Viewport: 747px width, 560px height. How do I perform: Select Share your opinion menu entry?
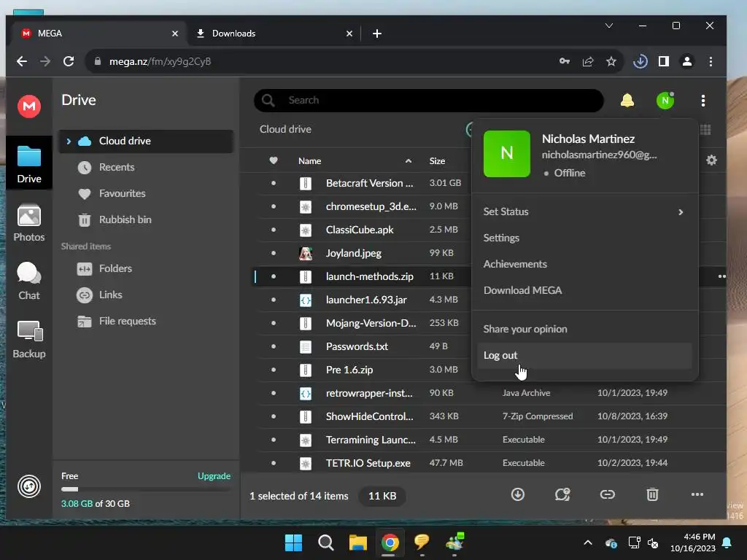click(x=585, y=329)
